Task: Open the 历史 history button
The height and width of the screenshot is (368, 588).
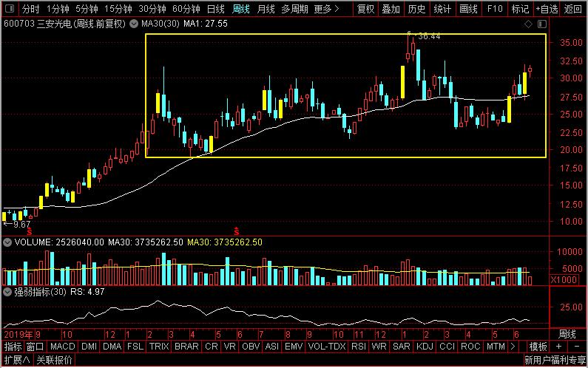Action: point(416,9)
